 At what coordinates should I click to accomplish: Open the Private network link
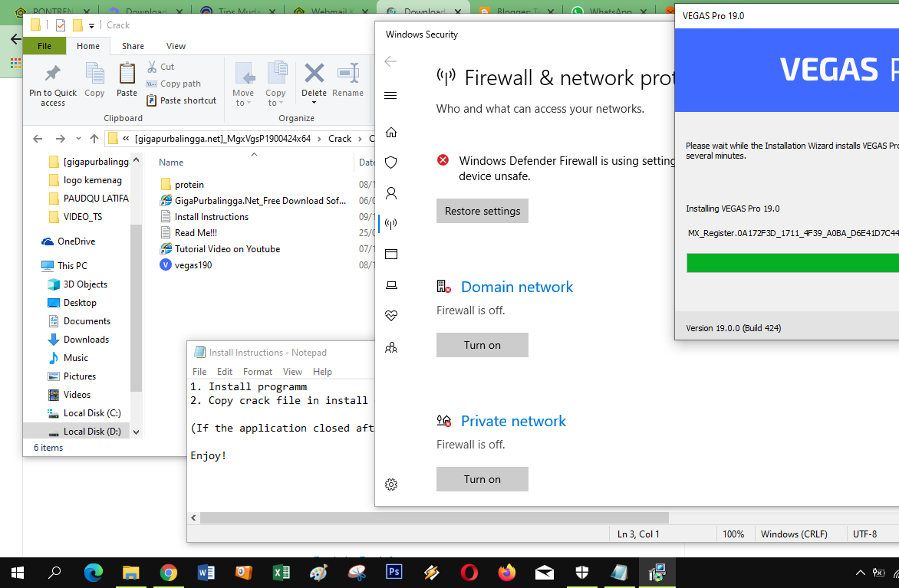click(513, 421)
